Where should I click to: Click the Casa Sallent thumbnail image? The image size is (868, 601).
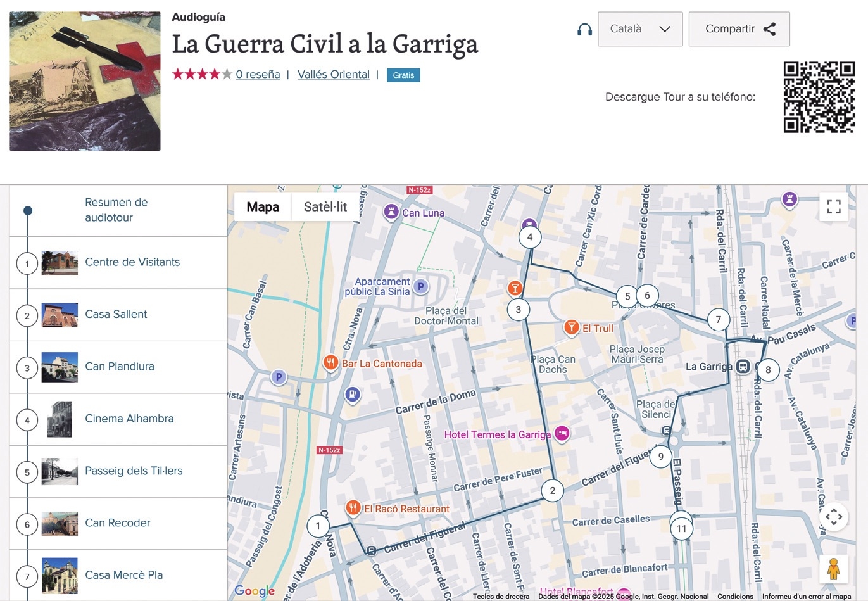tap(60, 315)
